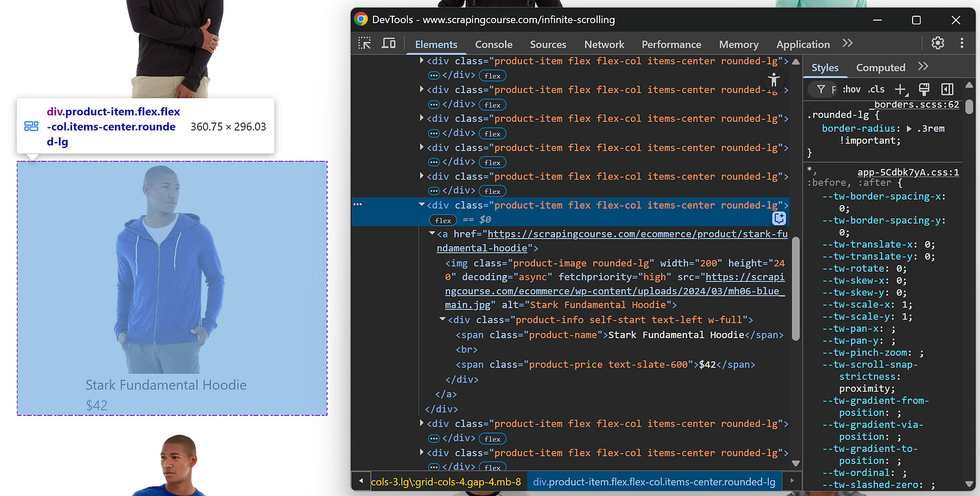Click the floating accessibility person icon
Screen dimensions: 980x496
(773, 79)
